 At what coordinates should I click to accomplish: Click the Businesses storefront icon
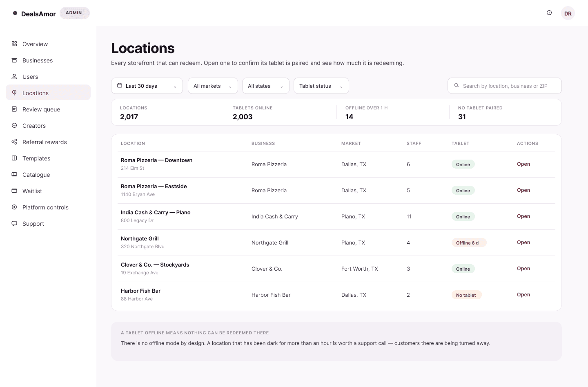click(x=14, y=60)
